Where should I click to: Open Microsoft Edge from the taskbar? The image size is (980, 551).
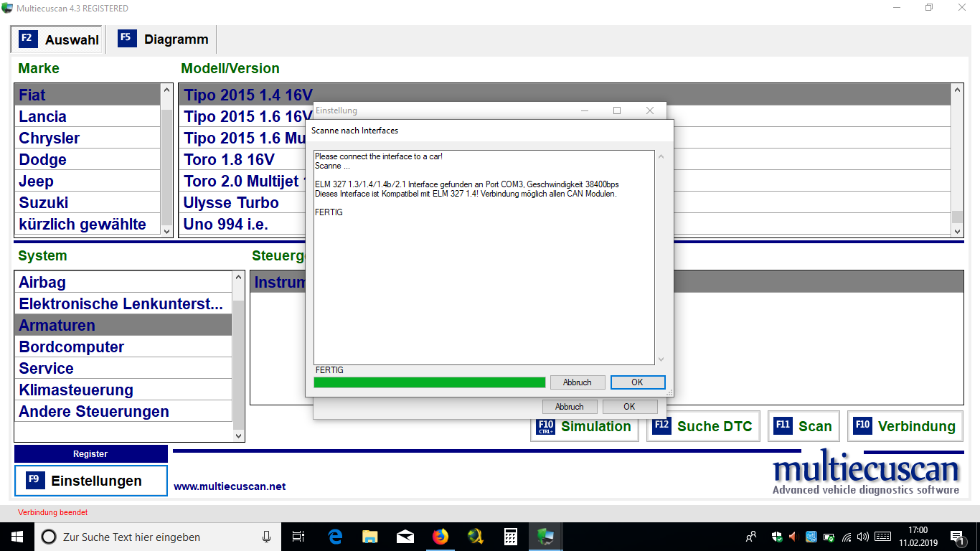tap(335, 537)
